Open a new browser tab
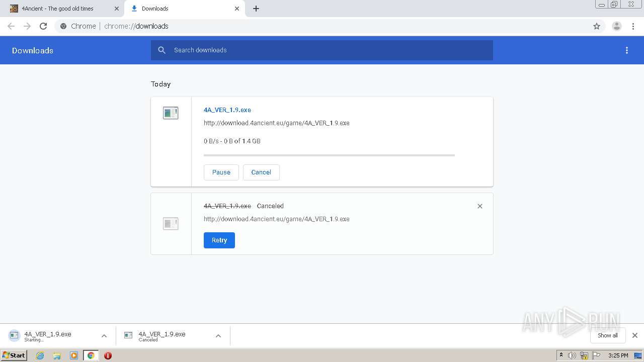The image size is (644, 362). pyautogui.click(x=256, y=9)
